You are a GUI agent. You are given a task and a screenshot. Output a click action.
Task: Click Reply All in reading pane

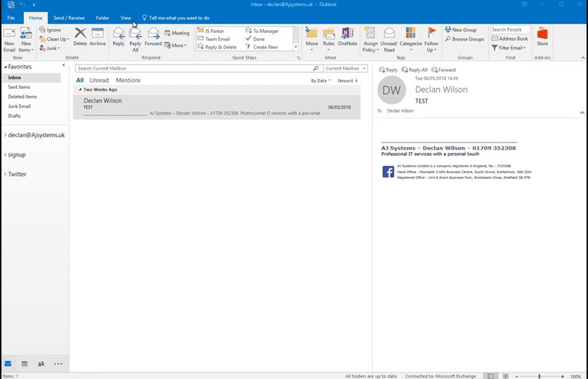(414, 70)
